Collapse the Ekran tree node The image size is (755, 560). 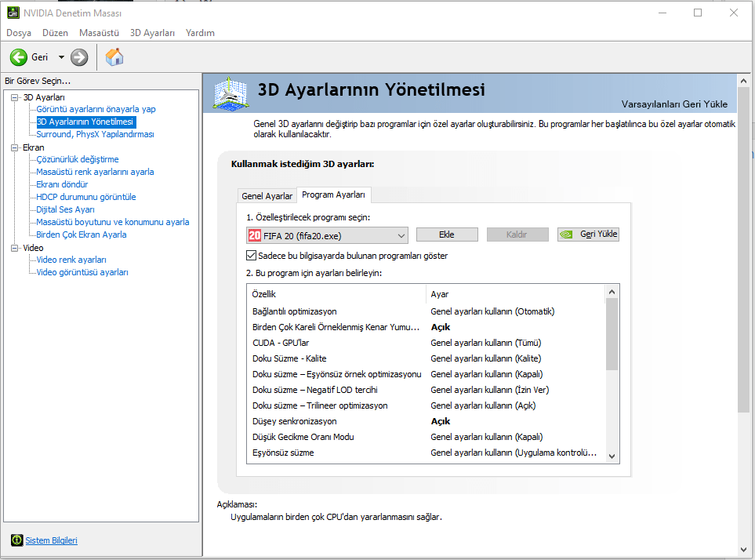(14, 147)
